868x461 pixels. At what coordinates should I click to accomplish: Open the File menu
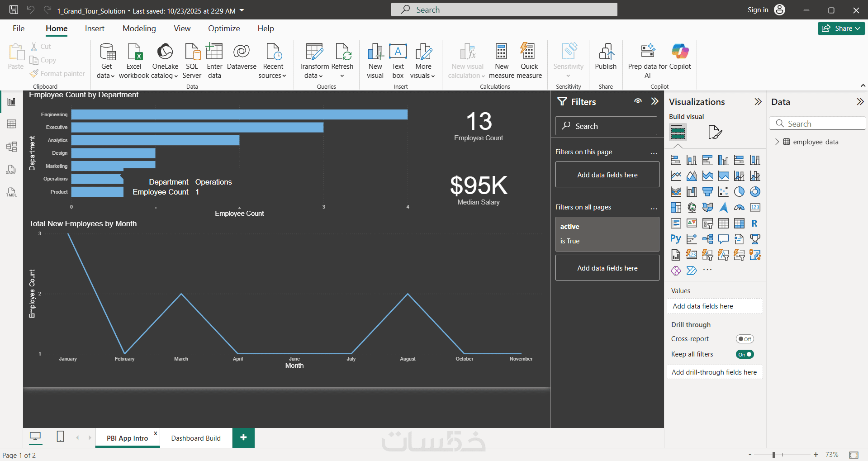(19, 29)
